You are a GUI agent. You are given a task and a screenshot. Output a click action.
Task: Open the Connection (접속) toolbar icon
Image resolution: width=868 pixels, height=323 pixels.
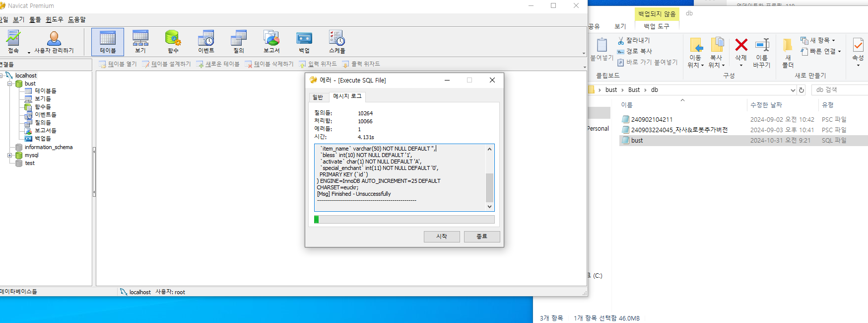(13, 42)
